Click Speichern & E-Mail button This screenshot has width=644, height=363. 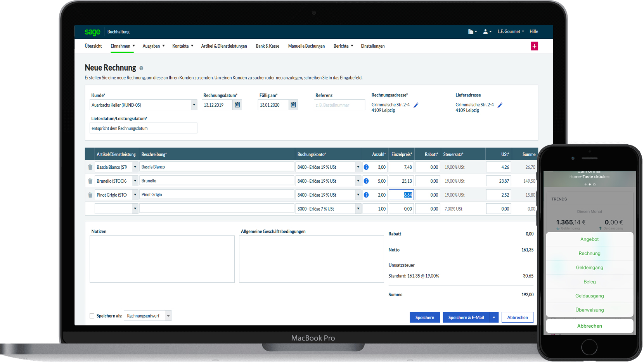point(466,318)
